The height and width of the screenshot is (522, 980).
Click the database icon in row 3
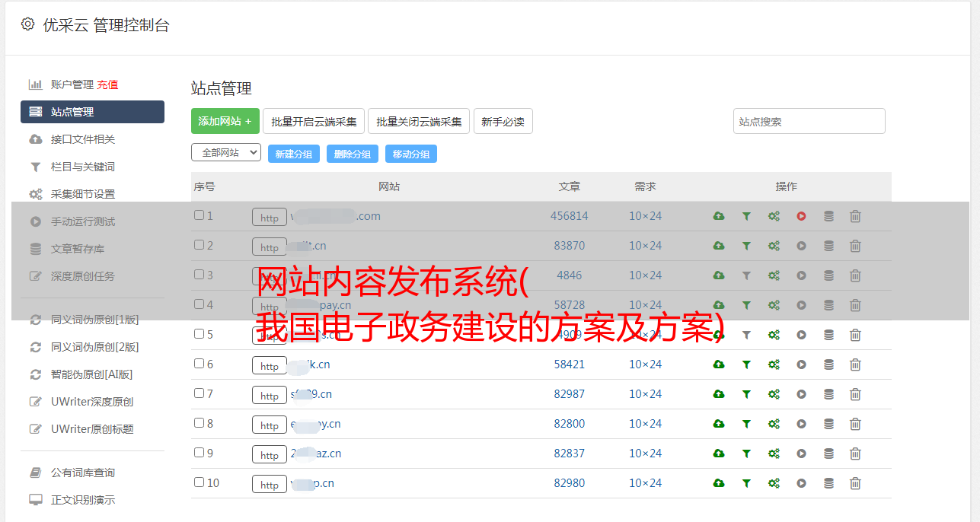tap(828, 275)
